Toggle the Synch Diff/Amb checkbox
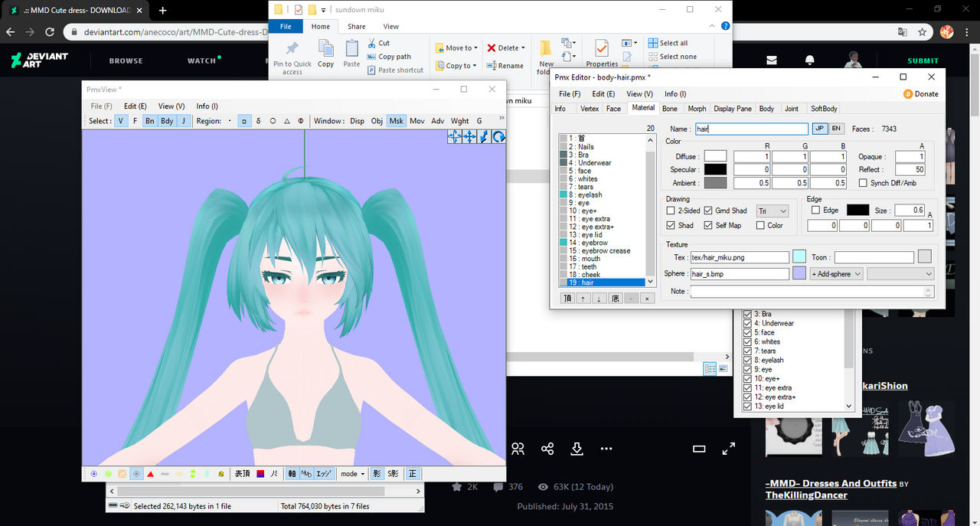This screenshot has height=526, width=980. point(863,183)
